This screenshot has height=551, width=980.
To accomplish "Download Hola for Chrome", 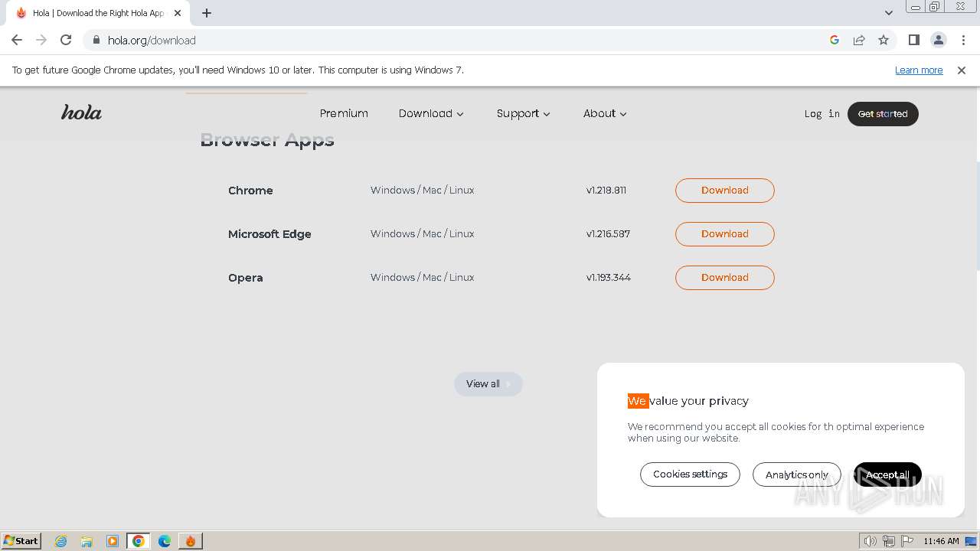I will coord(724,190).
